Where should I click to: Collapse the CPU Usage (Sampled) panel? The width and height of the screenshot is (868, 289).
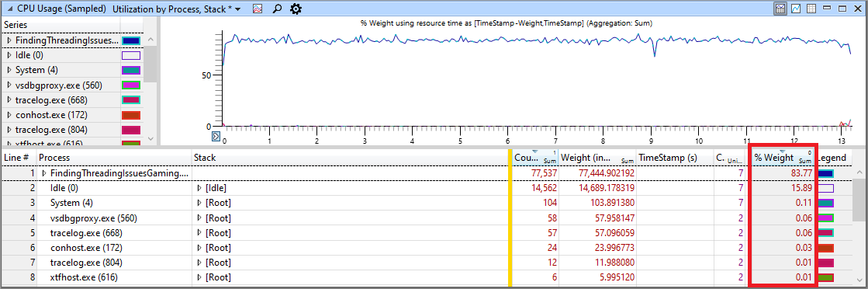[9, 9]
